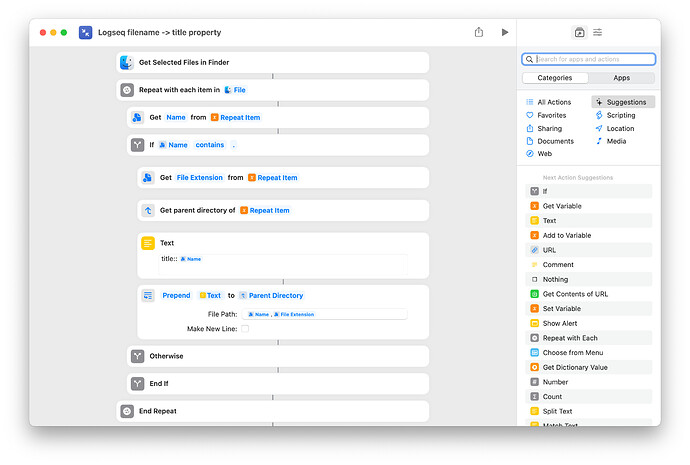690x465 pixels.
Task: Run the shortcut with the play button
Action: click(505, 32)
